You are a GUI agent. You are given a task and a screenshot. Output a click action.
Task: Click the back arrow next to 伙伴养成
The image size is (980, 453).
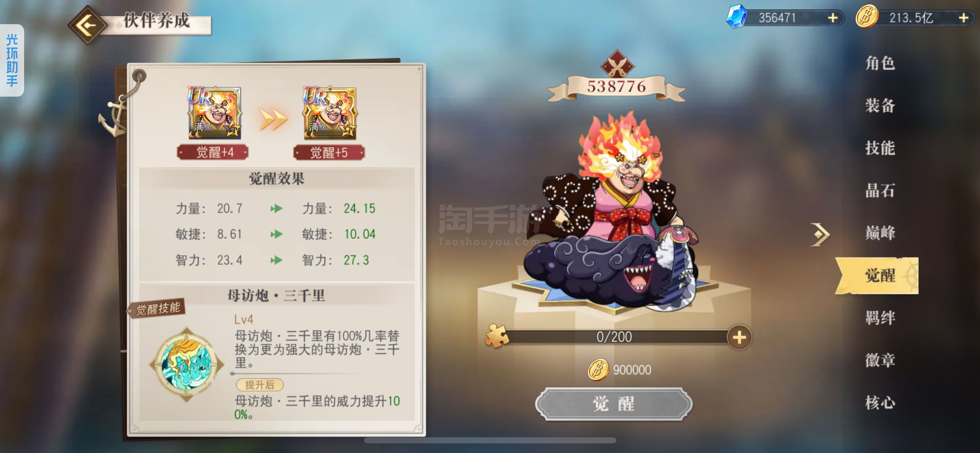(87, 25)
